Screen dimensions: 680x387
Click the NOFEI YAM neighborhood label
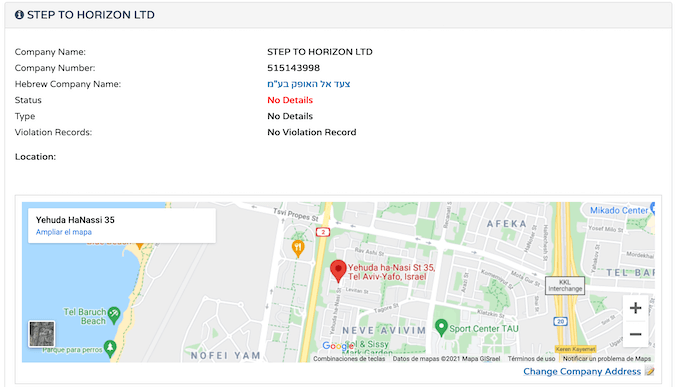[x=226, y=356]
